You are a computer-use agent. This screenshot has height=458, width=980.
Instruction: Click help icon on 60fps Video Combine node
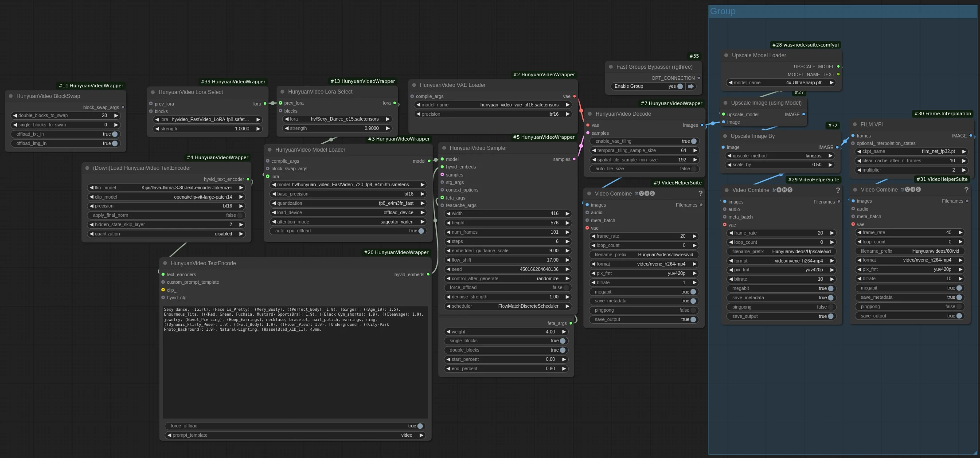point(966,190)
